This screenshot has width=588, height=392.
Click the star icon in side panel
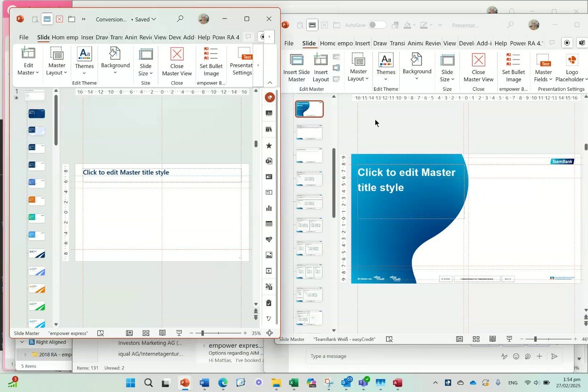[269, 146]
